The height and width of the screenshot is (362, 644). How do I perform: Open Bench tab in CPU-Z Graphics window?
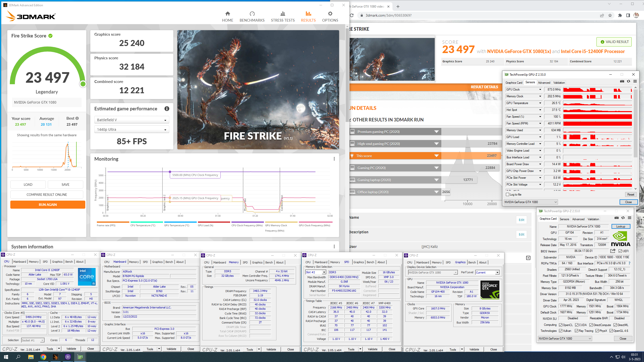(472, 262)
